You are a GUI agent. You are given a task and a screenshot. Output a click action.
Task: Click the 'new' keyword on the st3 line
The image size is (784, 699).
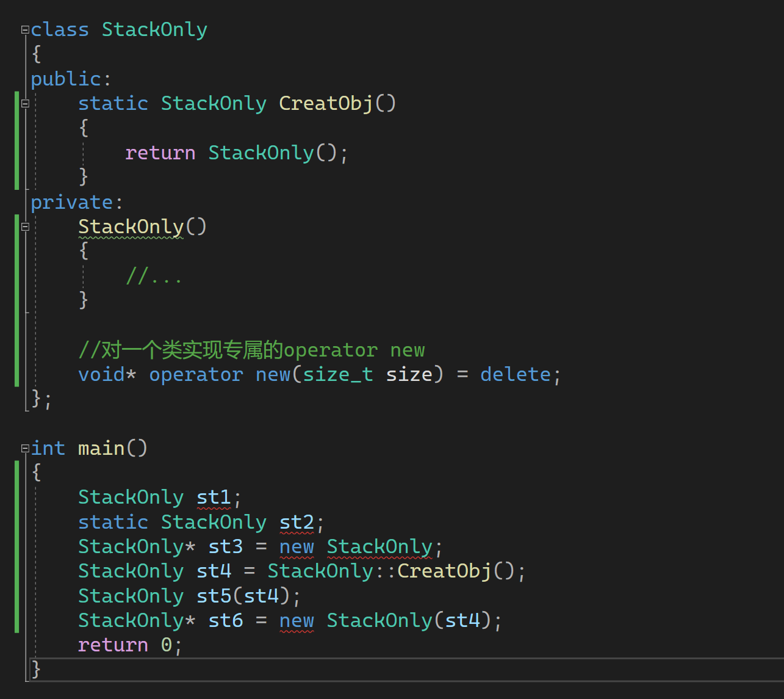[297, 546]
